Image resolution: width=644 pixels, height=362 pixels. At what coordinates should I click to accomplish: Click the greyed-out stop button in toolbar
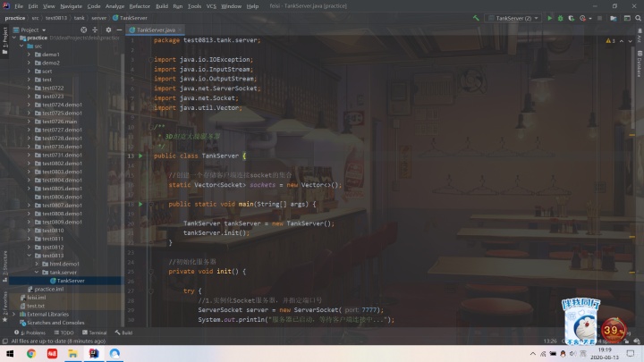pos(599,18)
